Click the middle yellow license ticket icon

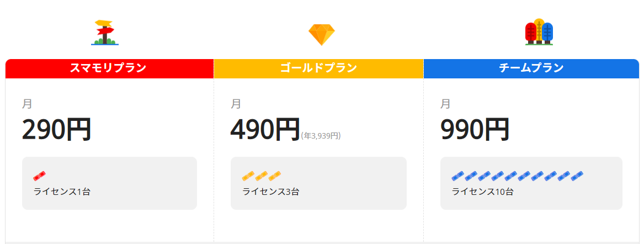pyautogui.click(x=262, y=176)
